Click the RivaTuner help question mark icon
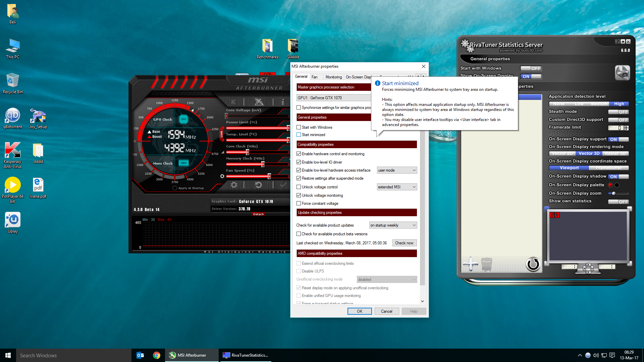 pos(617,42)
